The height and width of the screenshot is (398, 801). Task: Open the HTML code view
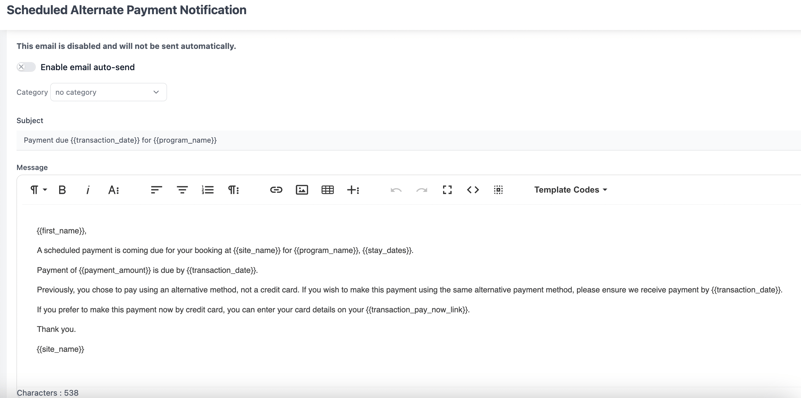click(473, 190)
